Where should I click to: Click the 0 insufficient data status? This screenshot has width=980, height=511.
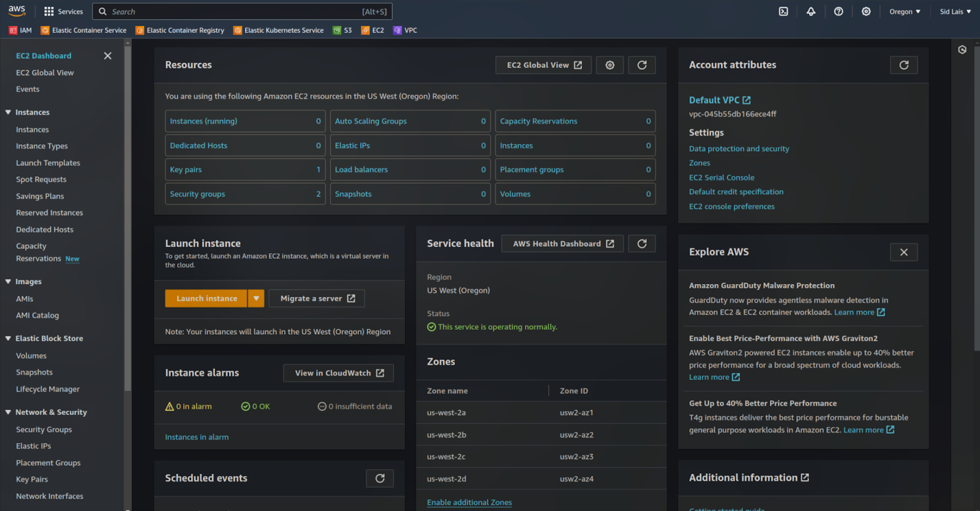click(355, 406)
